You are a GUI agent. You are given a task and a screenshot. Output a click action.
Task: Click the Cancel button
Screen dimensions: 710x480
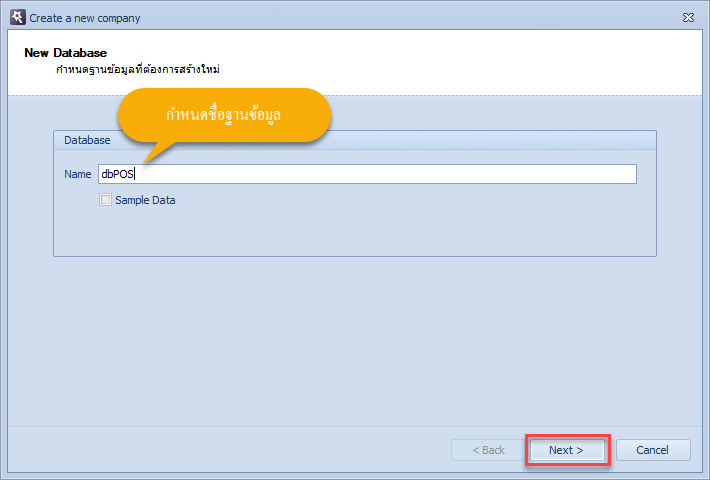click(652, 450)
